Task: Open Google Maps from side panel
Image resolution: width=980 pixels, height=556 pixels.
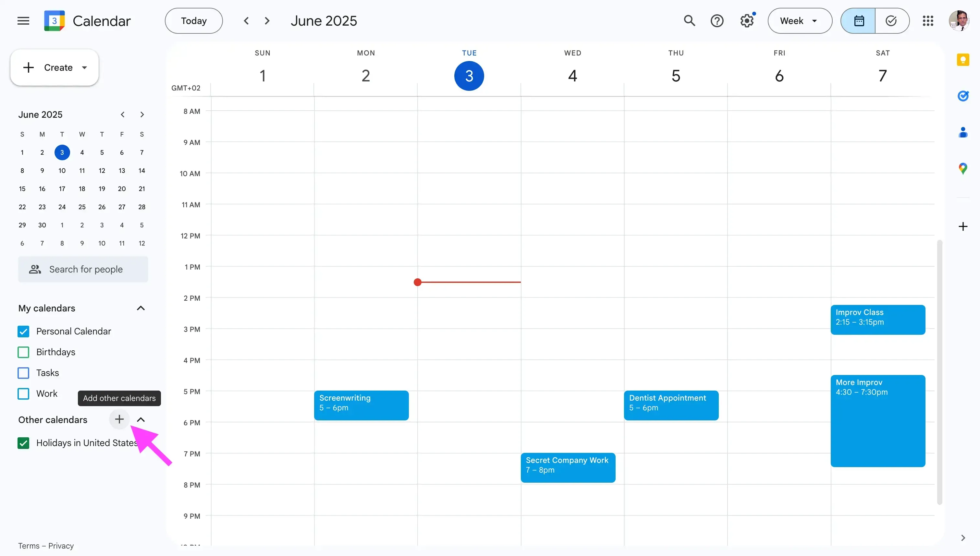Action: pyautogui.click(x=963, y=168)
